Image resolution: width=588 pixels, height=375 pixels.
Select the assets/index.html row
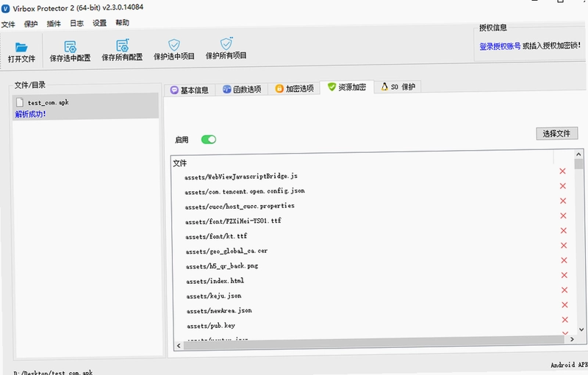(215, 281)
